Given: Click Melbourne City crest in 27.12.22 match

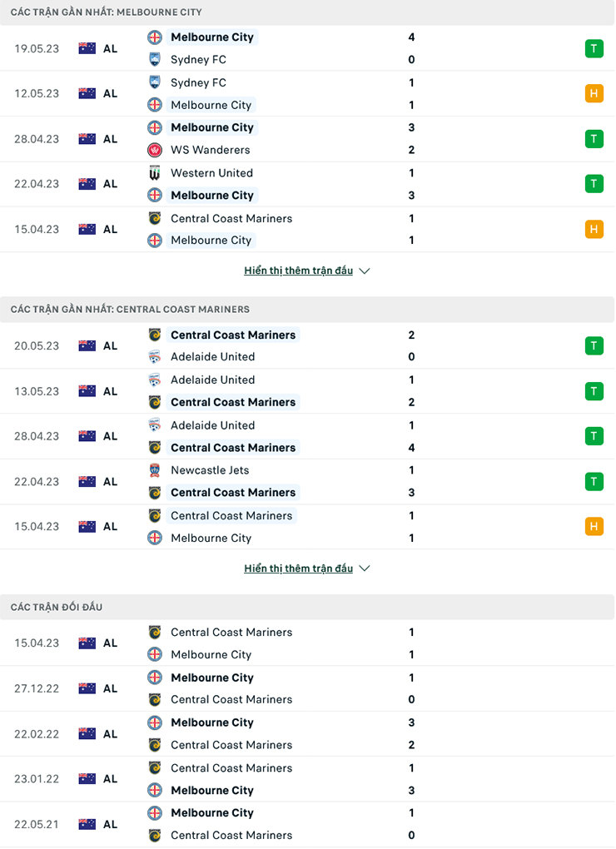Looking at the screenshot, I should (x=154, y=678).
